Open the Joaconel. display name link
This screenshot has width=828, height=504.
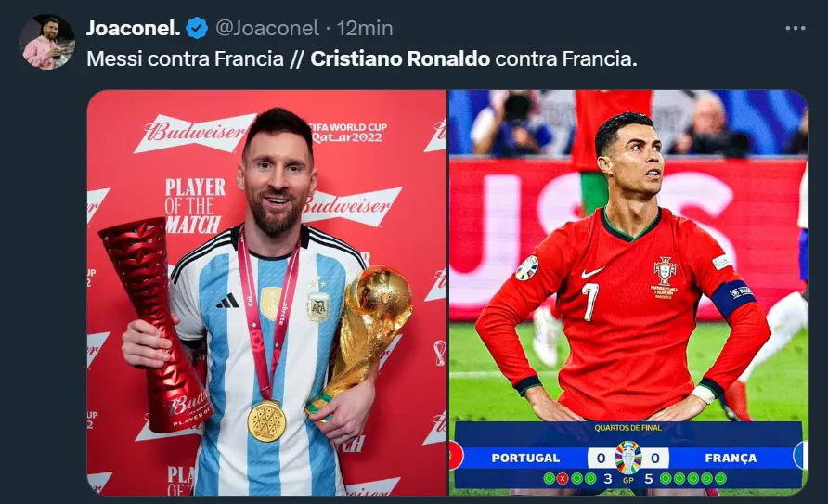(x=133, y=28)
